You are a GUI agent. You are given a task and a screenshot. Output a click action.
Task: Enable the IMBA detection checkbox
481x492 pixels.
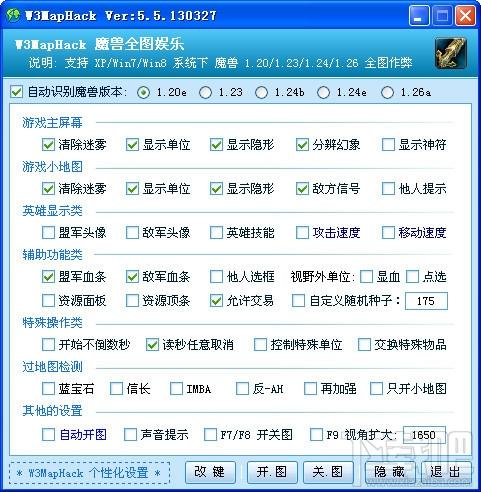[176, 389]
